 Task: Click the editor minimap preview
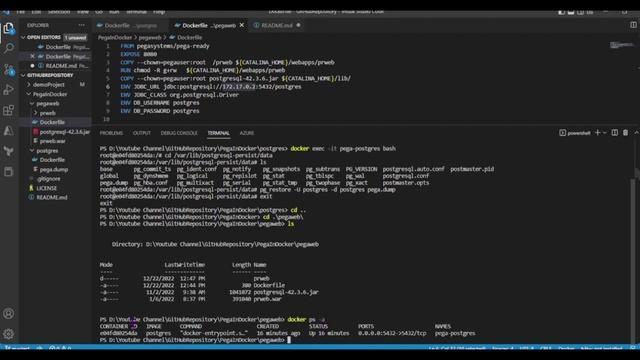point(621,45)
